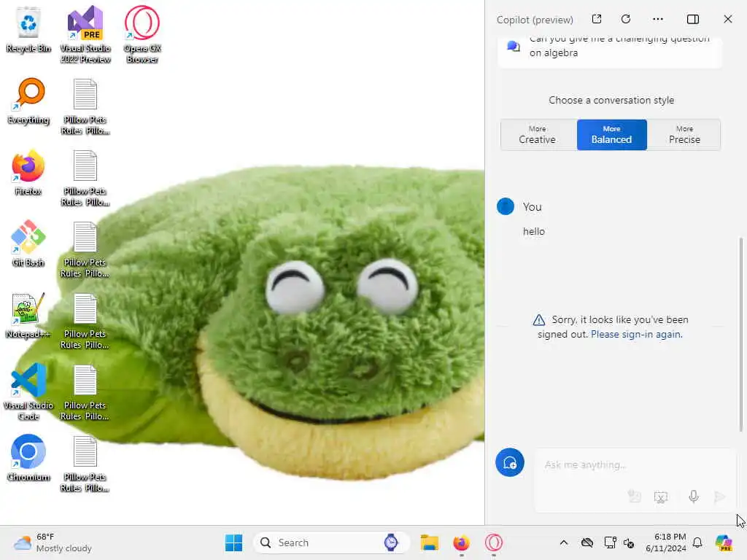
Task: Open the Everything search shortcut
Action: 28,101
